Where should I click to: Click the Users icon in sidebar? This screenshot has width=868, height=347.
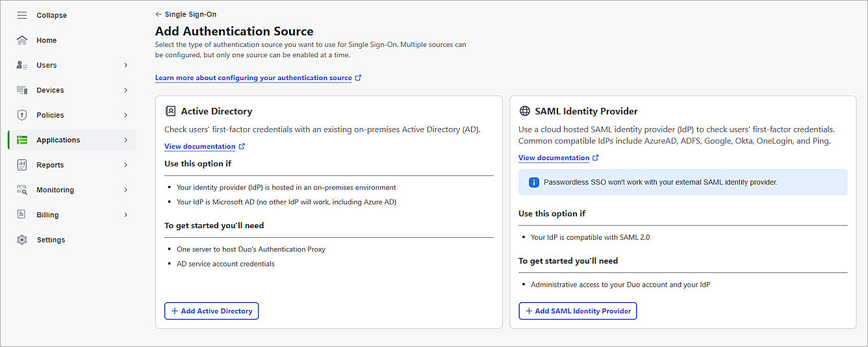coord(22,65)
